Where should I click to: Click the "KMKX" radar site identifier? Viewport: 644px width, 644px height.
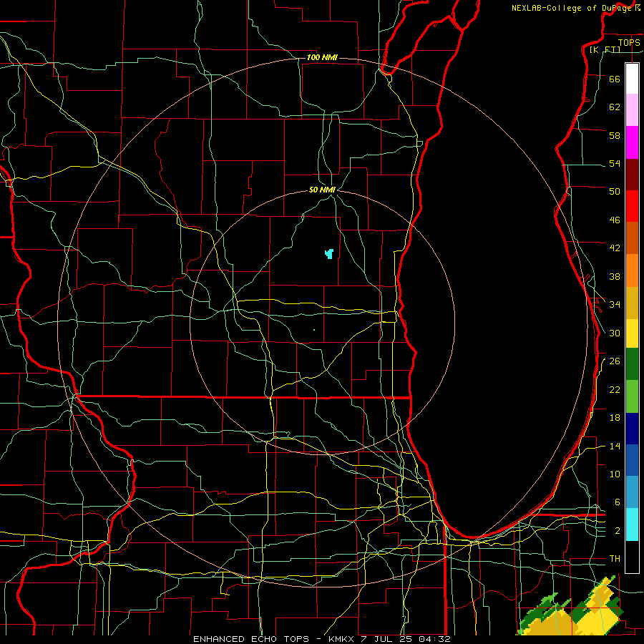pyautogui.click(x=343, y=639)
